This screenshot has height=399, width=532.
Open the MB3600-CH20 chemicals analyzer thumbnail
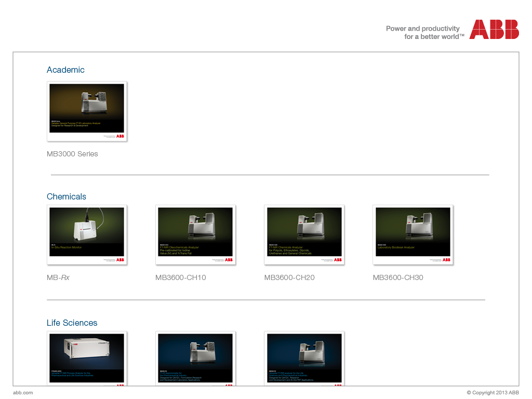tap(304, 235)
